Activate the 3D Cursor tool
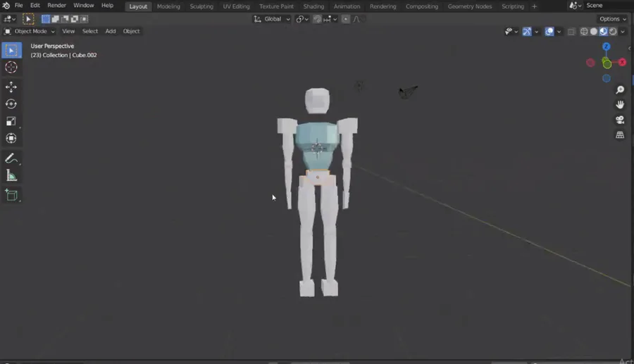The width and height of the screenshot is (634, 364). 11,67
